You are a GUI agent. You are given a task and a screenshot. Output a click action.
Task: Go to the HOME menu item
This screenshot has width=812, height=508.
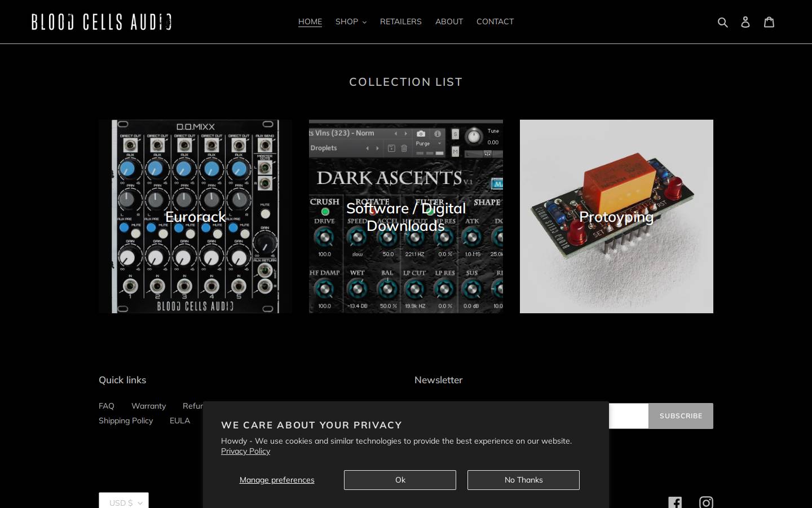(x=310, y=21)
